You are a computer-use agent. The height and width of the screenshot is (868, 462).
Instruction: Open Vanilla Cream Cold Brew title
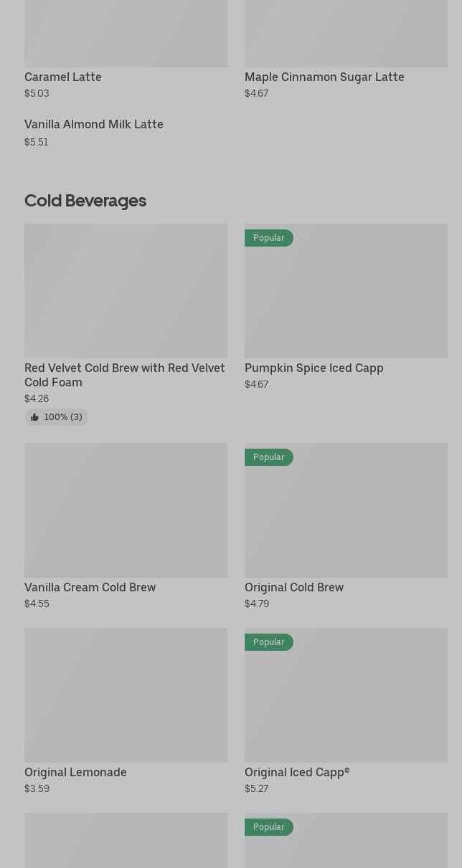click(x=90, y=587)
